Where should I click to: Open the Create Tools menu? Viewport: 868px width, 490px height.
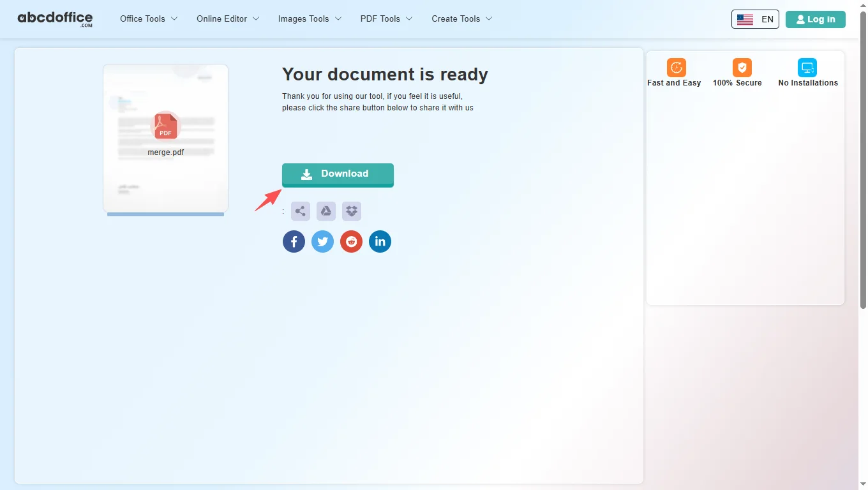coord(462,19)
